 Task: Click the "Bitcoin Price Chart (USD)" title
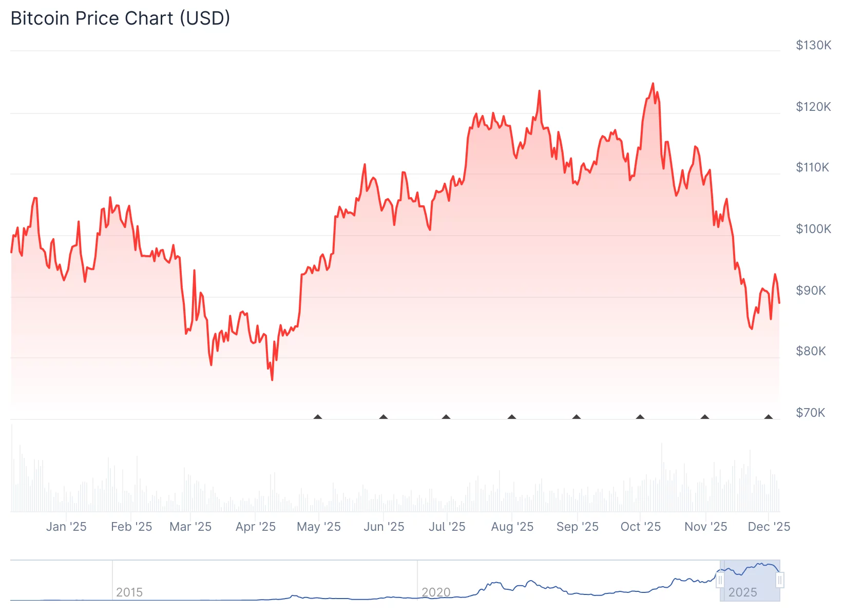pyautogui.click(x=120, y=18)
